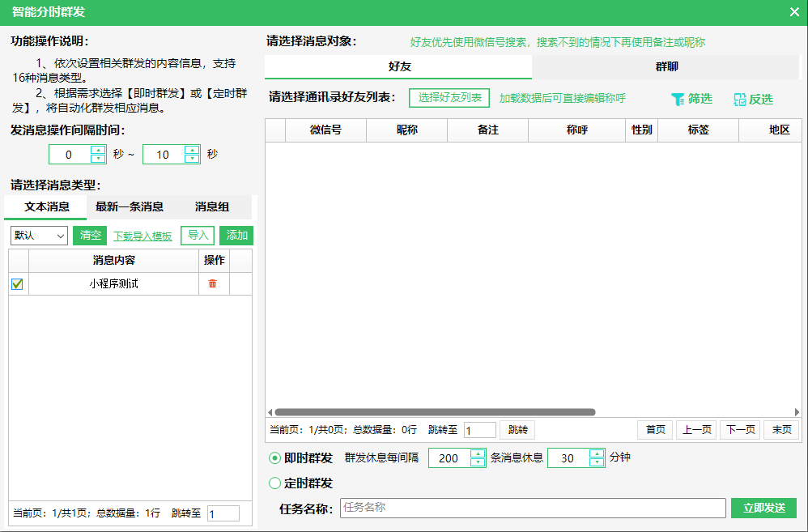Viewport: 808px width, 532px height.
Task: Increase the minimum interval seconds stepper
Action: tap(98, 150)
